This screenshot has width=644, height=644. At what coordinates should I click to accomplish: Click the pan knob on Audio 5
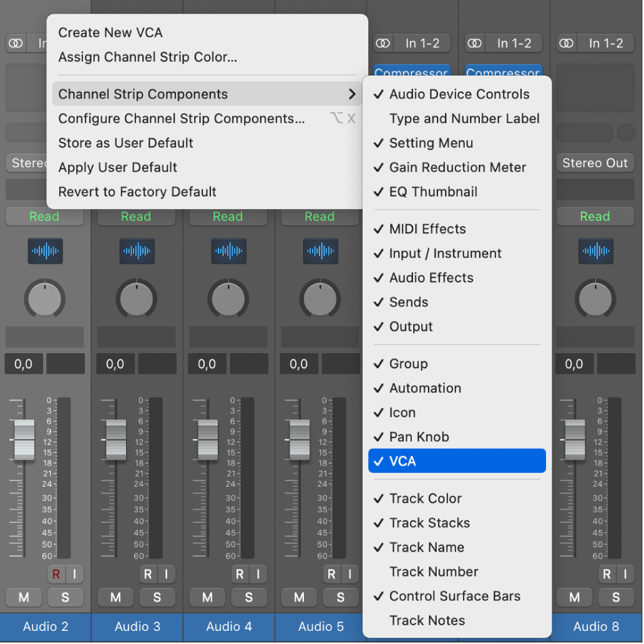click(320, 298)
